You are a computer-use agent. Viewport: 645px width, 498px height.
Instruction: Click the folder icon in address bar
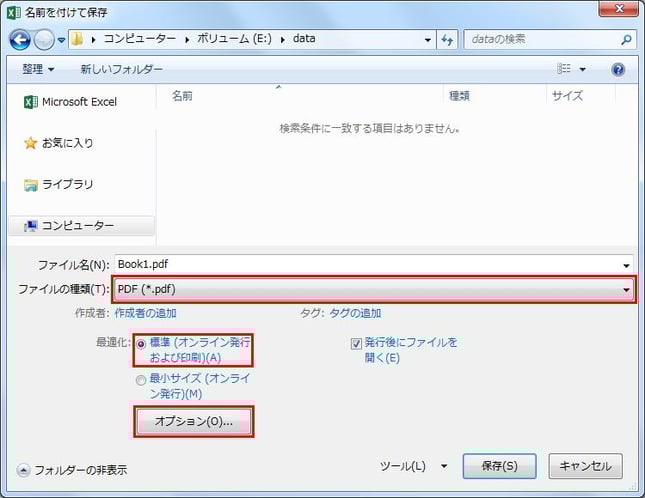pos(77,39)
